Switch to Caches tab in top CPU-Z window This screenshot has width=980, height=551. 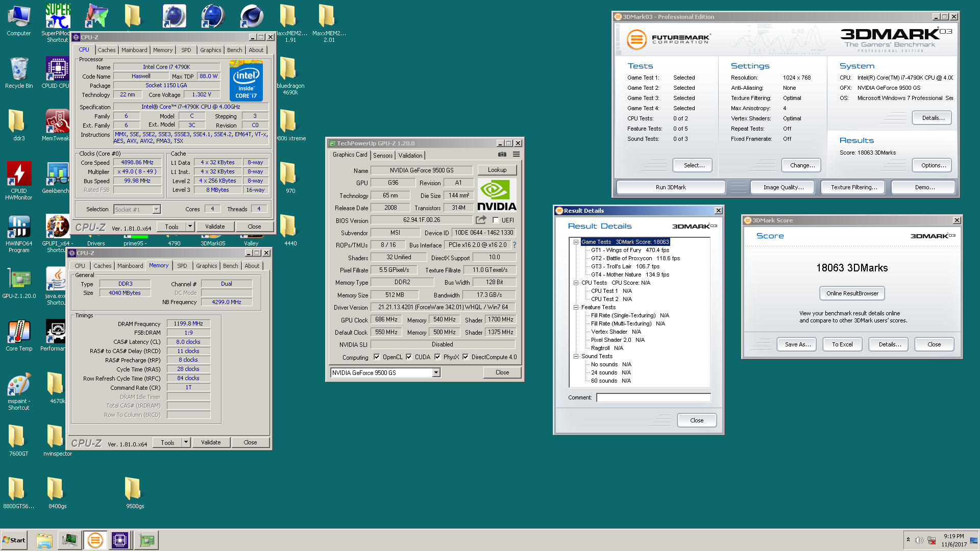click(106, 50)
